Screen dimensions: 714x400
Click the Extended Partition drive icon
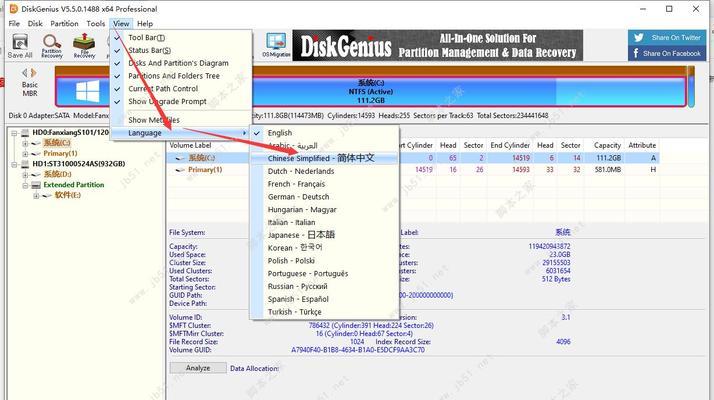36,185
